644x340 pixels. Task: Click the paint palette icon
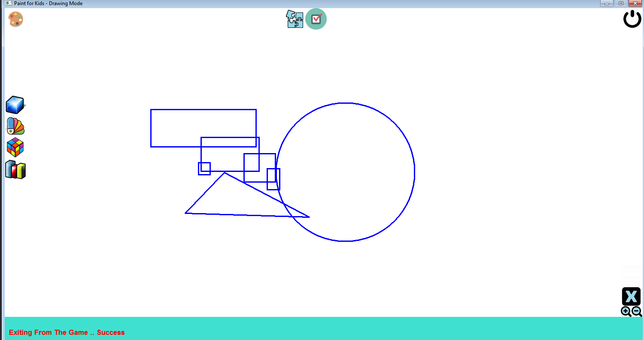(16, 19)
